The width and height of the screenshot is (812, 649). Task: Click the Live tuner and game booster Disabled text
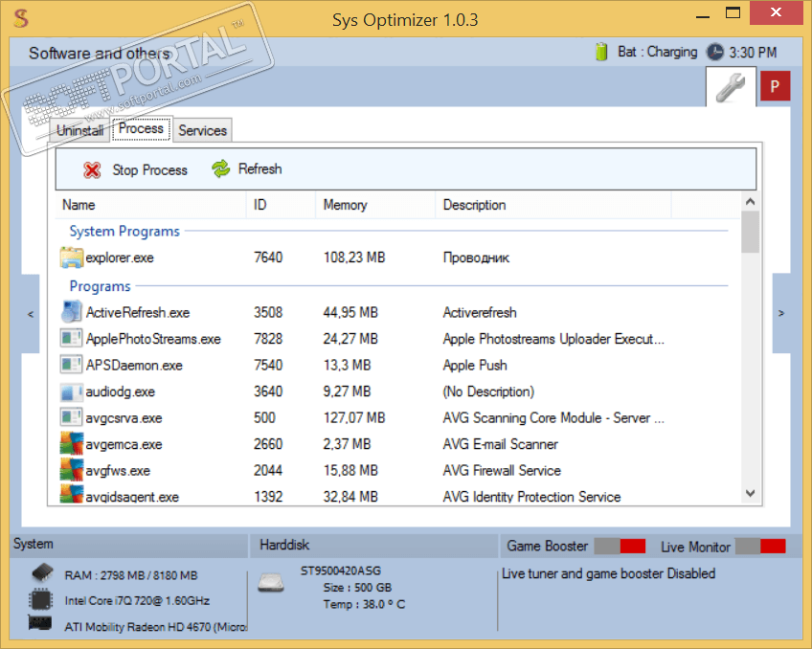[609, 573]
